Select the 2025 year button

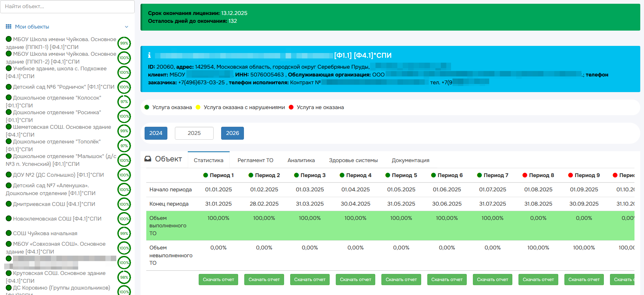click(x=194, y=133)
